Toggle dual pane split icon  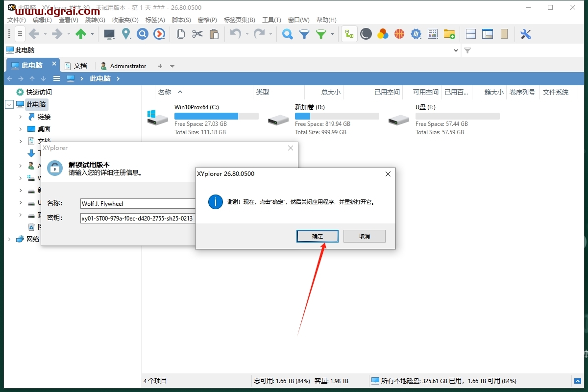pyautogui.click(x=471, y=34)
